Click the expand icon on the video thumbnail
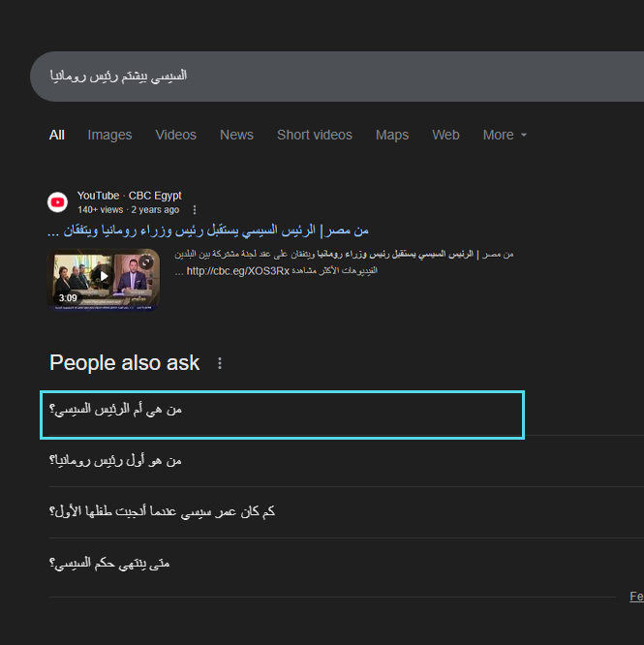Screen dimensions: 644x645 point(145,262)
